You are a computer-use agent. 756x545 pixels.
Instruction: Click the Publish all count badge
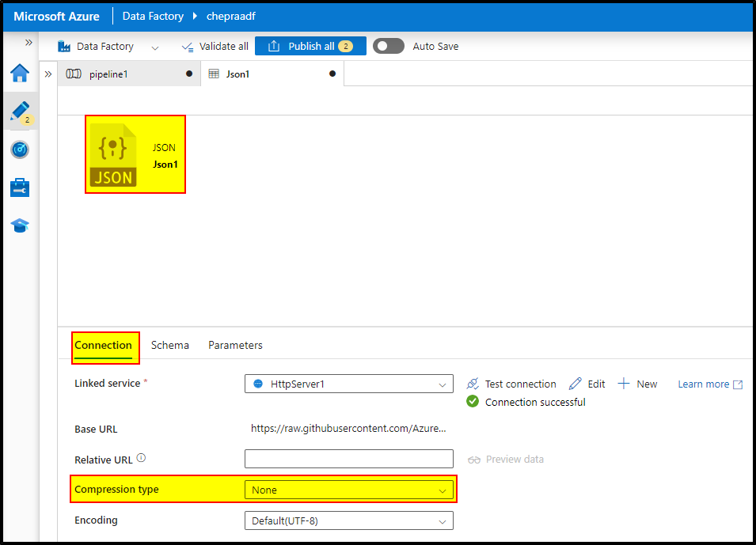click(345, 46)
